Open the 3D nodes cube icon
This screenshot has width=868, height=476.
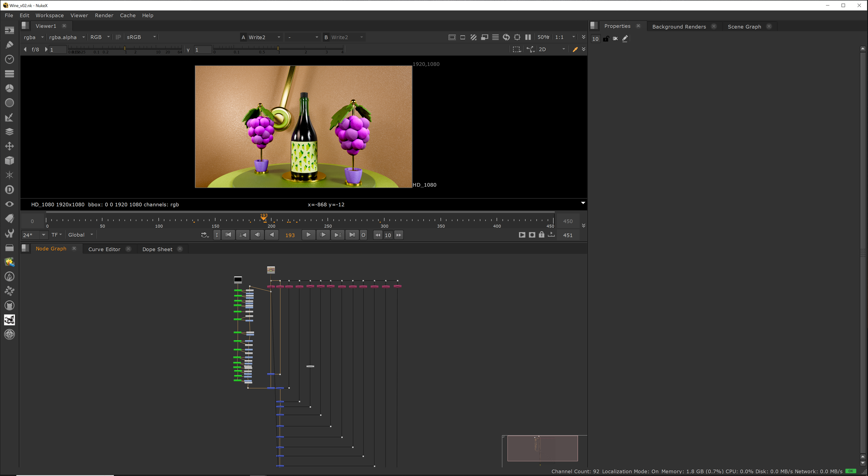(9, 161)
